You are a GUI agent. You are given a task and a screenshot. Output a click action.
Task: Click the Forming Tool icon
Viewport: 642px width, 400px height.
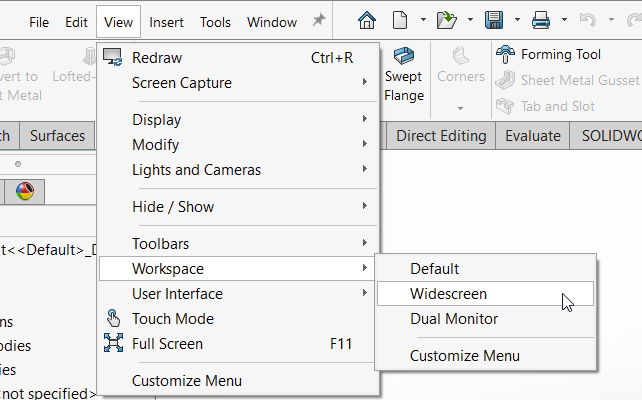click(x=505, y=54)
